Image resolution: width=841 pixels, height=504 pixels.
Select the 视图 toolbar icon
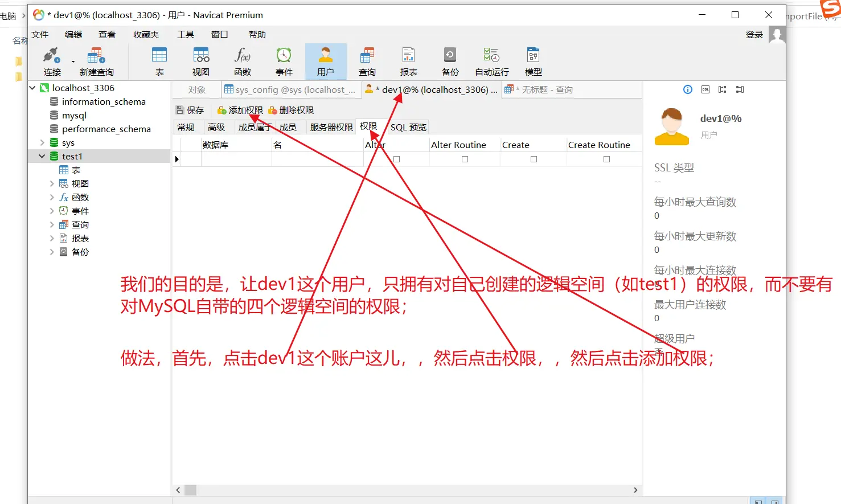pyautogui.click(x=201, y=62)
